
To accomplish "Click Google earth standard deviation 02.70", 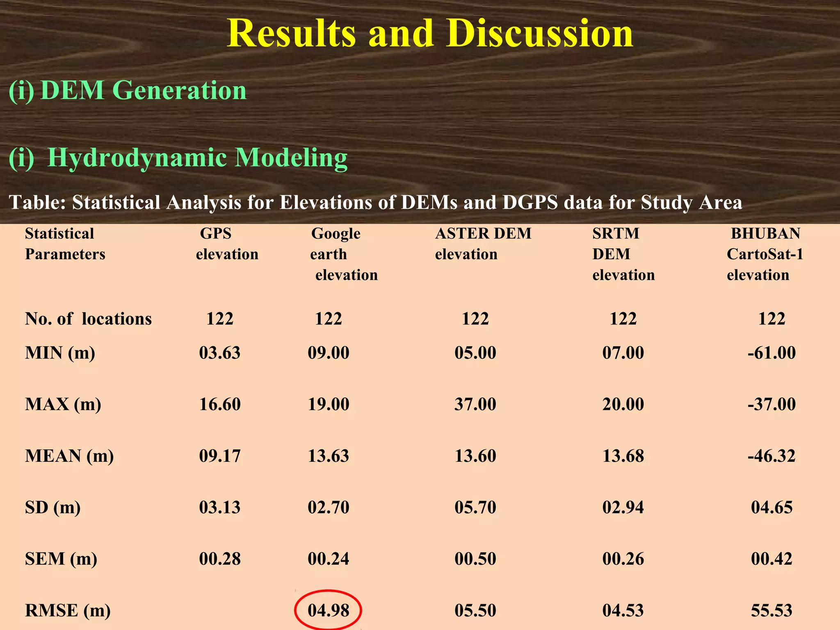I will tap(329, 508).
